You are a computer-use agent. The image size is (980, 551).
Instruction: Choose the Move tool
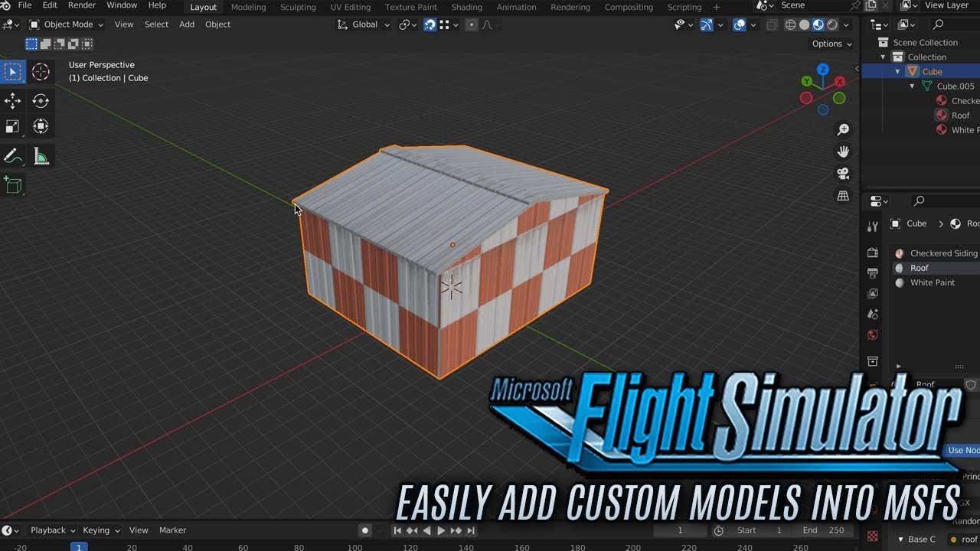[x=12, y=100]
